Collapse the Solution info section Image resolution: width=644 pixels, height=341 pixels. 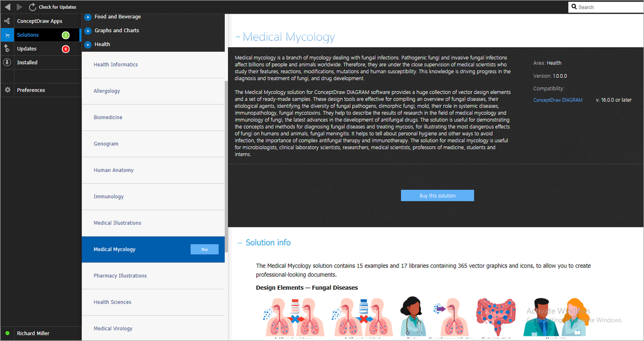click(x=240, y=243)
